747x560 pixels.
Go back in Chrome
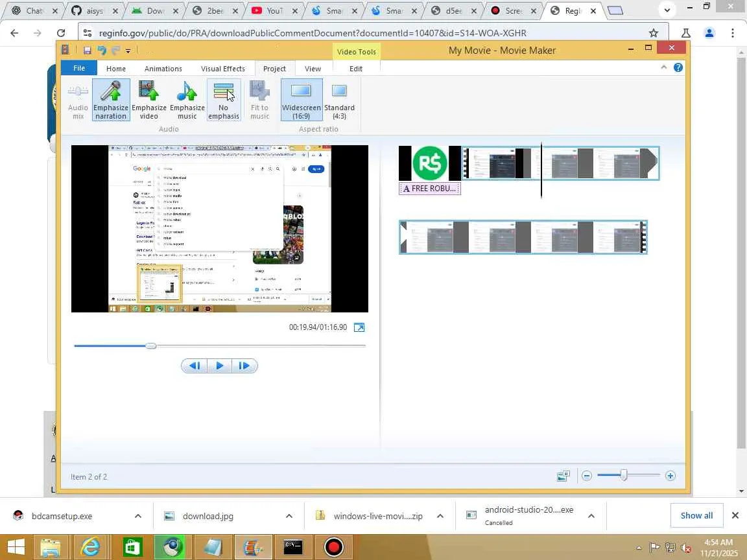point(14,33)
